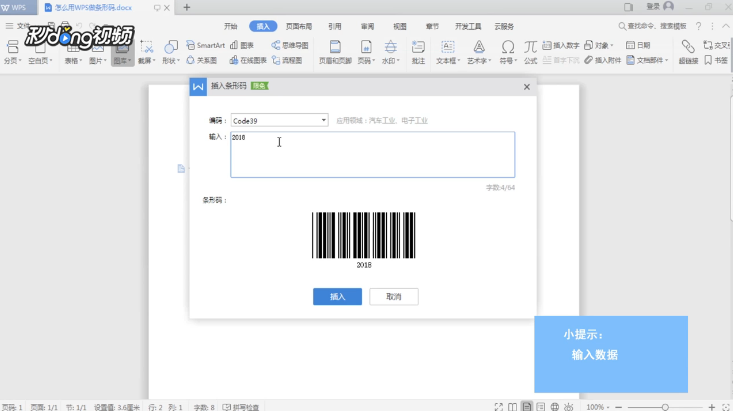Image resolution: width=733 pixels, height=411 pixels.
Task: Click the 分页 page break icon
Action: (x=13, y=47)
